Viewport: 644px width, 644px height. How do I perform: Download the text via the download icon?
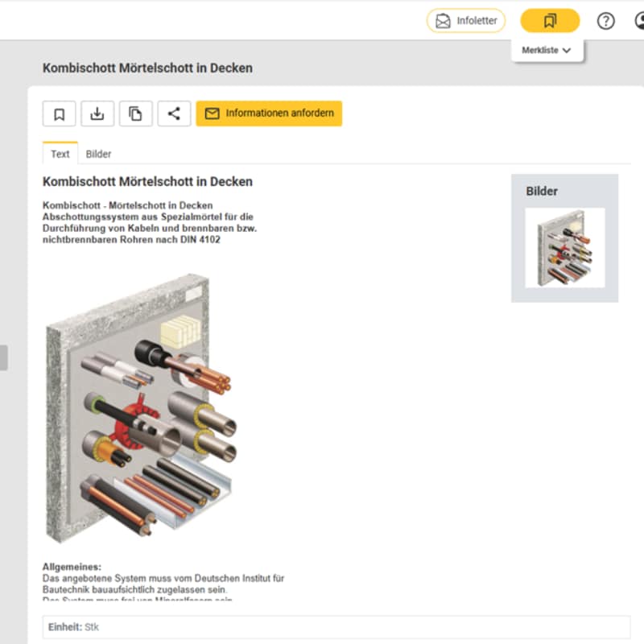97,114
